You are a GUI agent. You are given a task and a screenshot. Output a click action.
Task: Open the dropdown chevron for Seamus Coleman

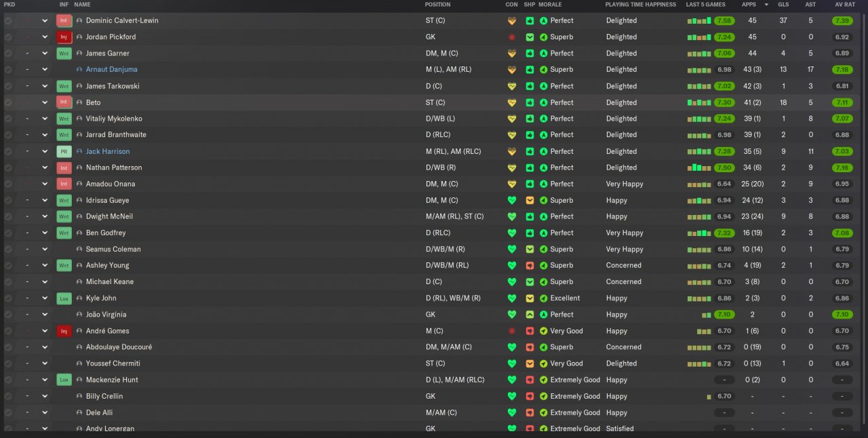[45, 249]
